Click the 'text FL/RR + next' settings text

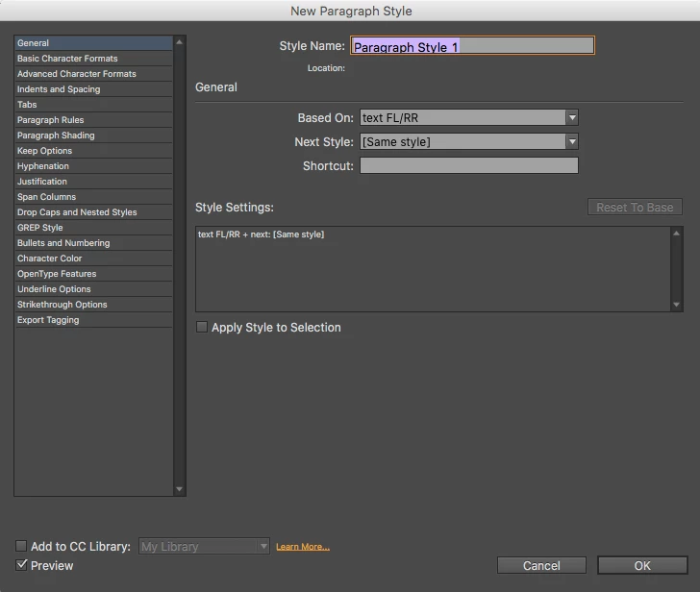tap(262, 234)
